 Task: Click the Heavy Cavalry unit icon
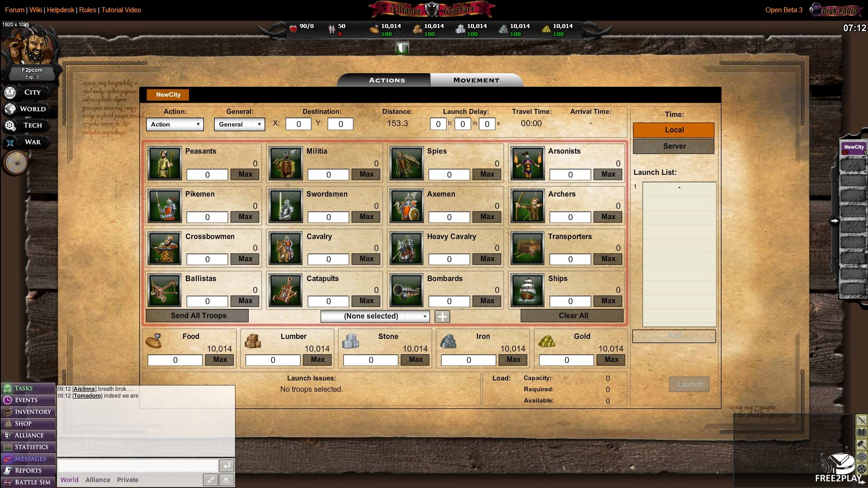coord(406,249)
